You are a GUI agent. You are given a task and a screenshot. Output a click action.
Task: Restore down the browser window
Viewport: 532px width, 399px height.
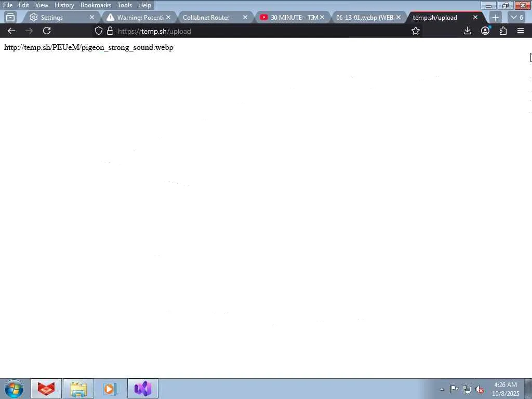(506, 5)
